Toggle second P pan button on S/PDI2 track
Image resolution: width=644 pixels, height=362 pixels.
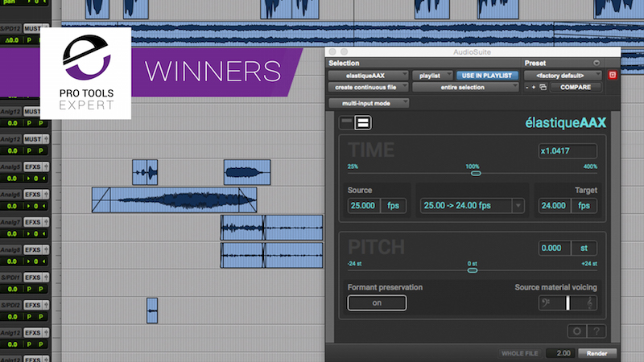41,316
